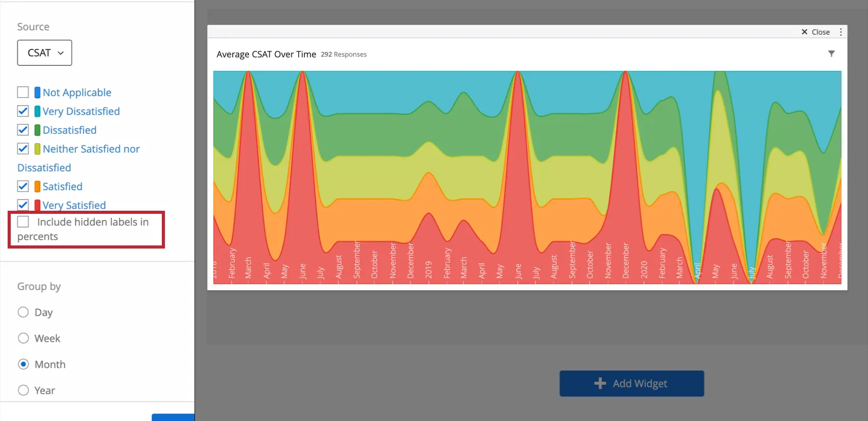868x421 pixels.
Task: Click the Very Satisfied label link
Action: pyautogui.click(x=74, y=205)
